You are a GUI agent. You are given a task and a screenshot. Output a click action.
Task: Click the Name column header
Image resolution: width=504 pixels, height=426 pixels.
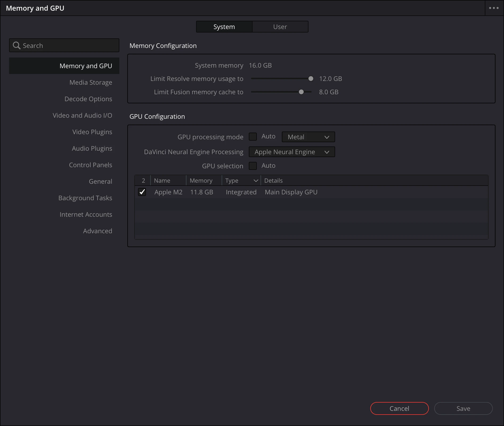[168, 181]
